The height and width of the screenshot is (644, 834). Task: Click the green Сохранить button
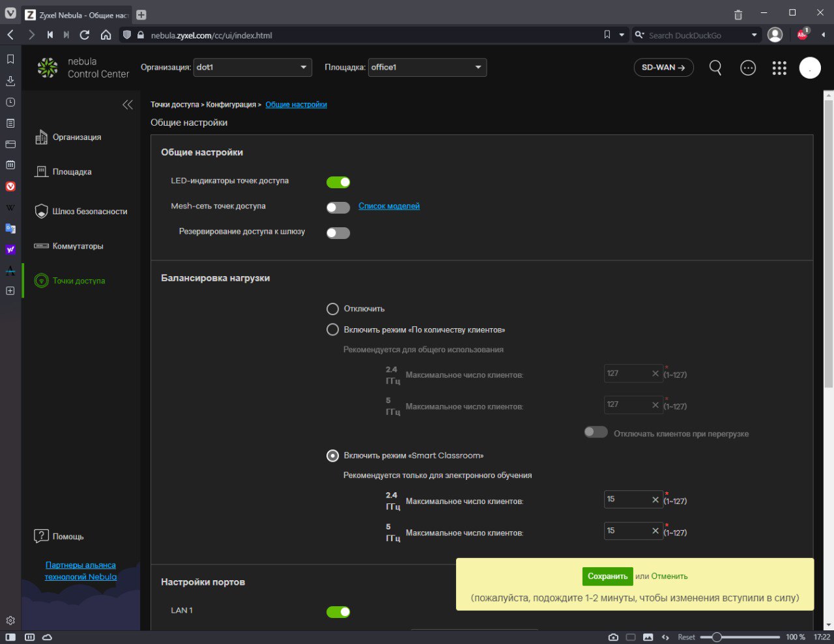pos(607,576)
